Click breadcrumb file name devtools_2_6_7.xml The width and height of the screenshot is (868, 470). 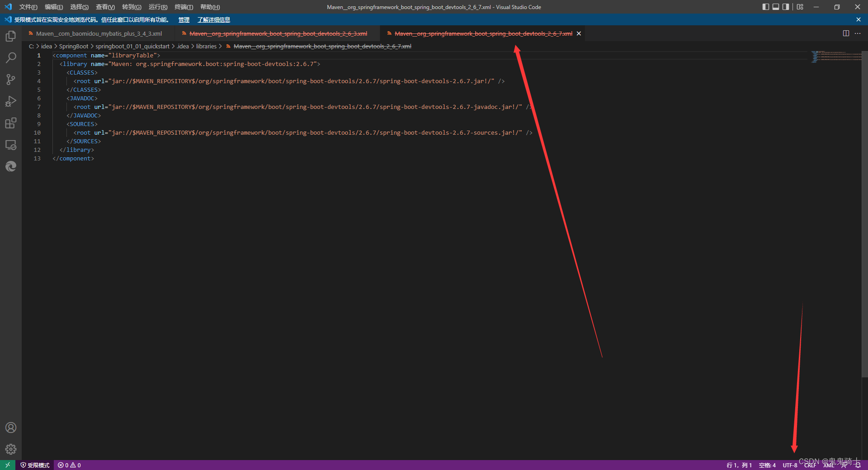pos(322,46)
